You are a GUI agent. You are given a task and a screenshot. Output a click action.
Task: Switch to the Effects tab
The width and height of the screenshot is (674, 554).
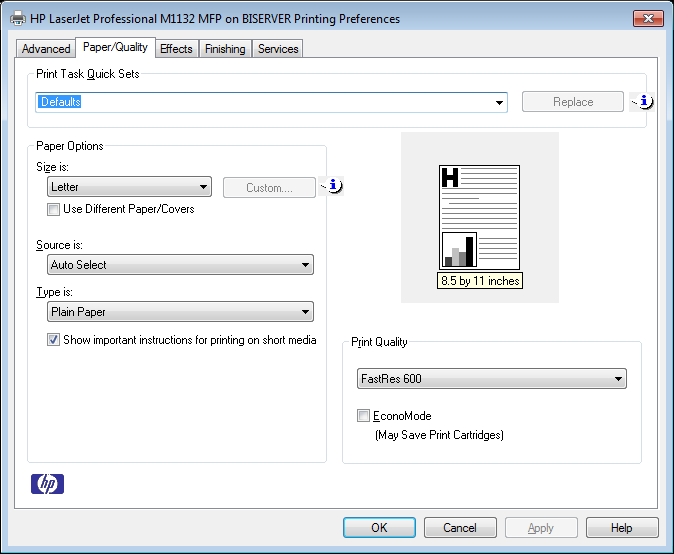(176, 49)
